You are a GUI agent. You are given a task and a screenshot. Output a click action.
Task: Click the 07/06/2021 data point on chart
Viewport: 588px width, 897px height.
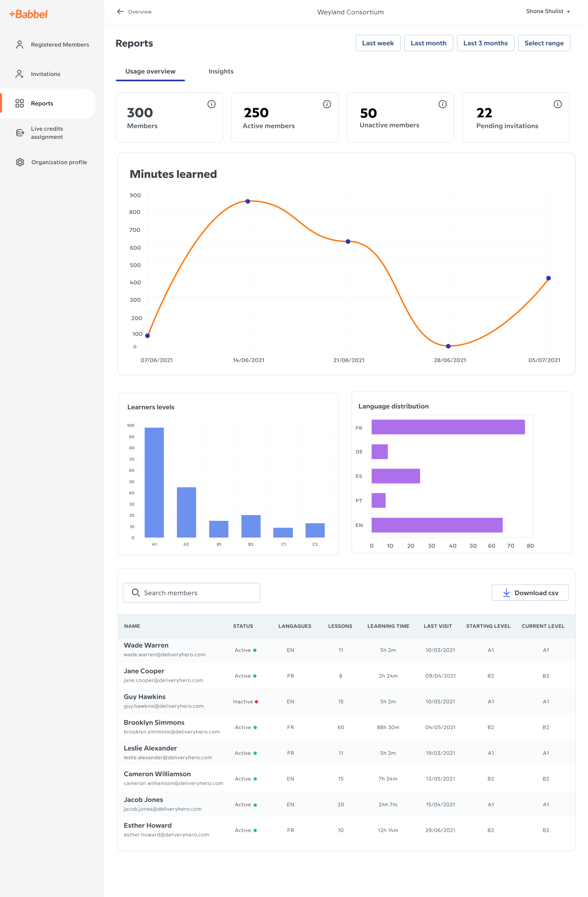point(147,336)
